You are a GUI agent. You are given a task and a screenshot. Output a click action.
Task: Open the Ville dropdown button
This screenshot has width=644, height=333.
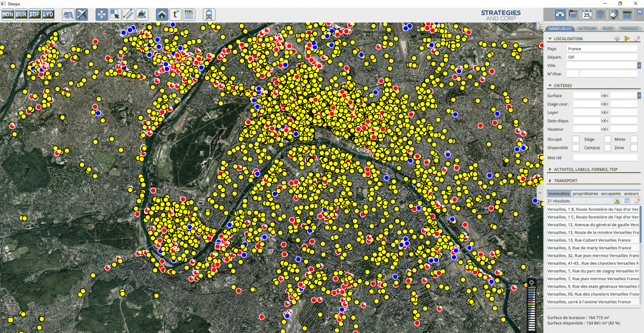[x=639, y=65]
